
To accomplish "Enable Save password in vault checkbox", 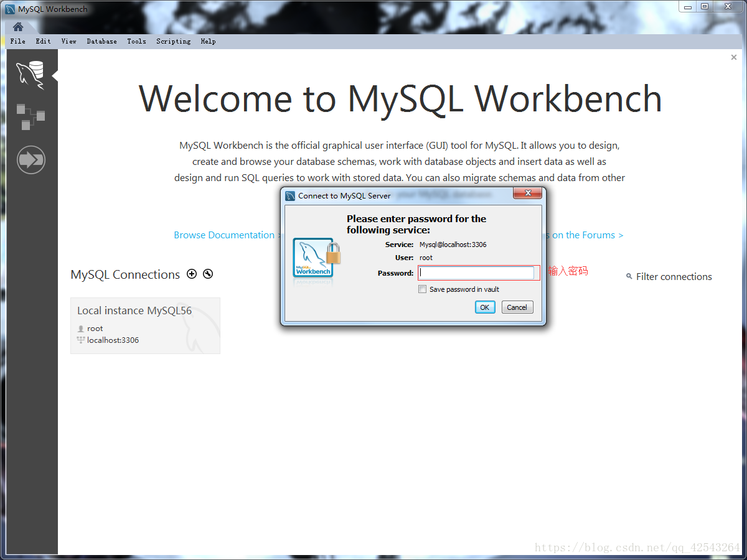I will click(423, 289).
